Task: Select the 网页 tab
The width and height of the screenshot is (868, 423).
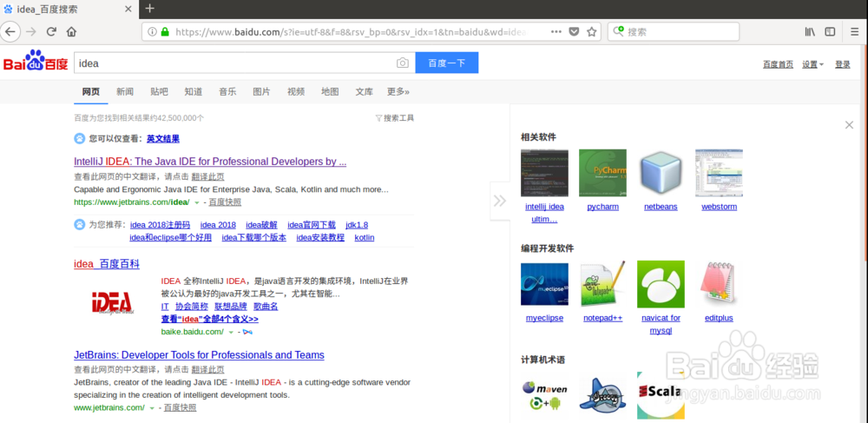Action: pyautogui.click(x=91, y=92)
